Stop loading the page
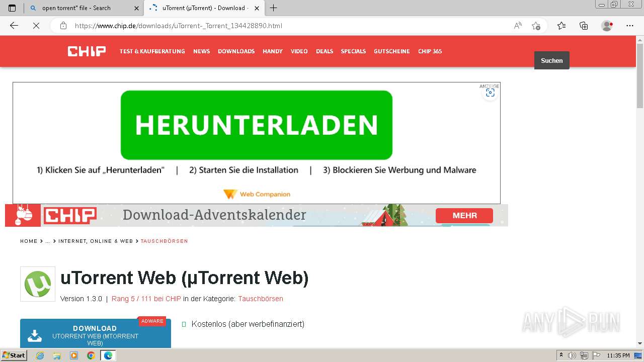 (36, 26)
